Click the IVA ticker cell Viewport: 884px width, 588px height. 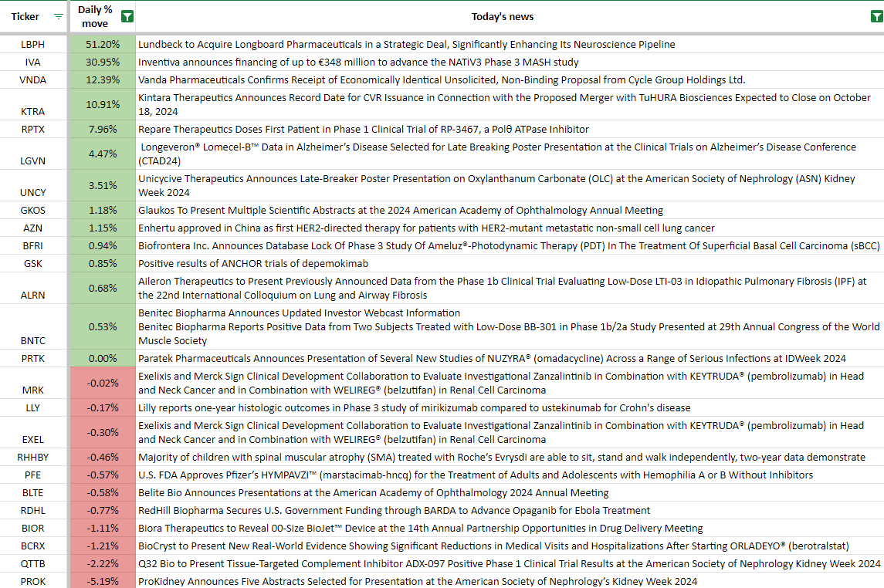click(33, 62)
